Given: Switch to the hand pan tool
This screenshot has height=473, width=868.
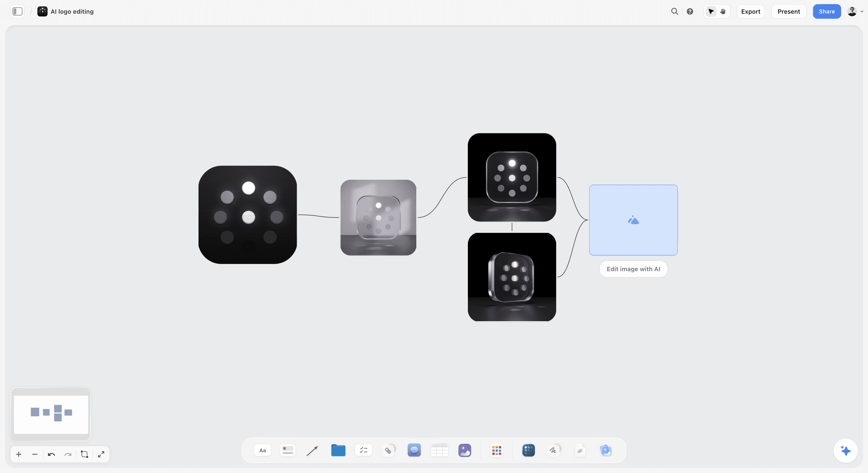Looking at the screenshot, I should coord(723,11).
